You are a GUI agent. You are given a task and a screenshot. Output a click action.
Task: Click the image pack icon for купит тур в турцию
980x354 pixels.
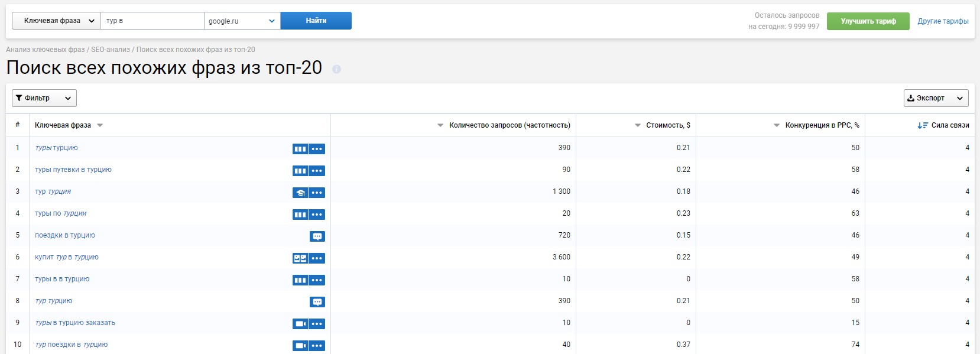[300, 258]
